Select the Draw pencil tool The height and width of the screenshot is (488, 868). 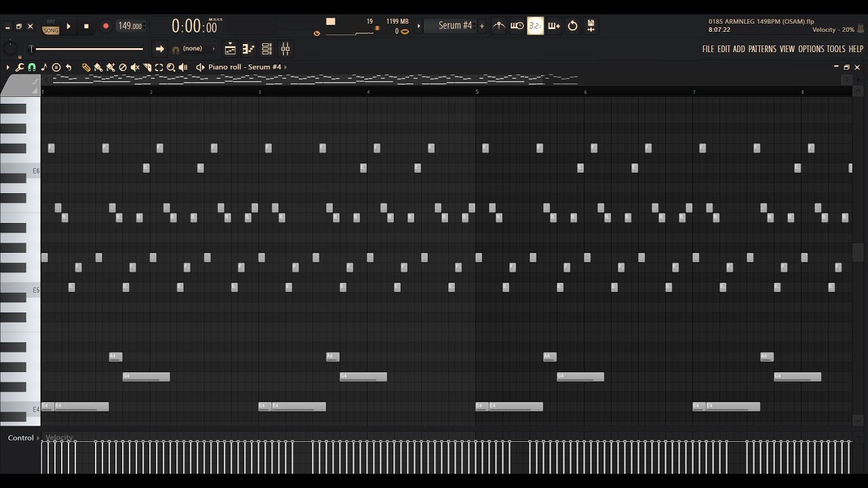(86, 67)
